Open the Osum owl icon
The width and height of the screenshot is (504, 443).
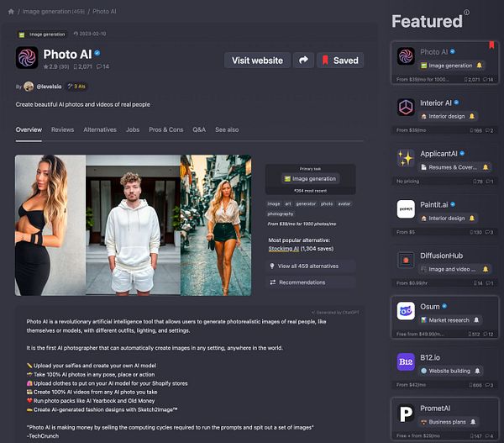pyautogui.click(x=406, y=311)
